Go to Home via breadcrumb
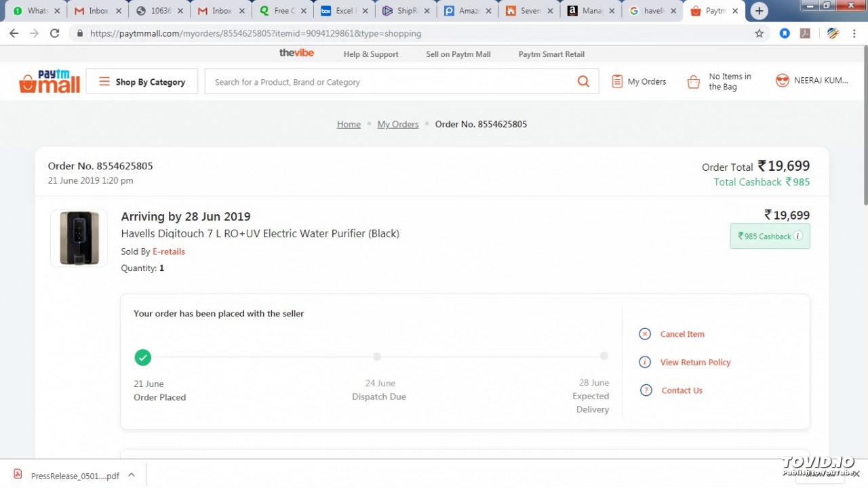The width and height of the screenshot is (868, 488). 349,124
